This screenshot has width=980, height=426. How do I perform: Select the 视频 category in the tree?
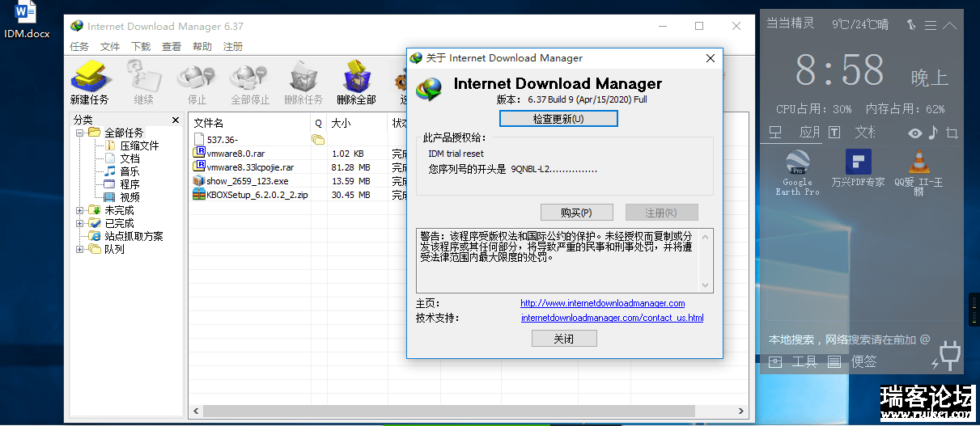(129, 197)
